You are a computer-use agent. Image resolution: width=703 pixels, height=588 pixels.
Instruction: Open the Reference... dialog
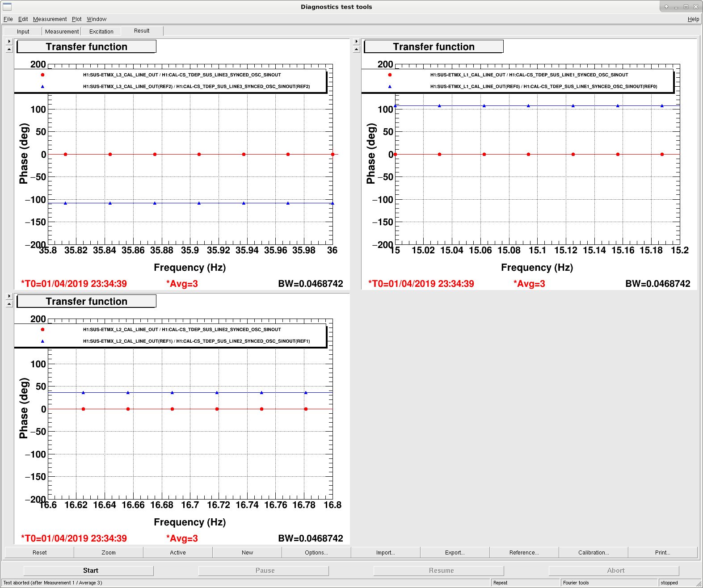point(524,553)
